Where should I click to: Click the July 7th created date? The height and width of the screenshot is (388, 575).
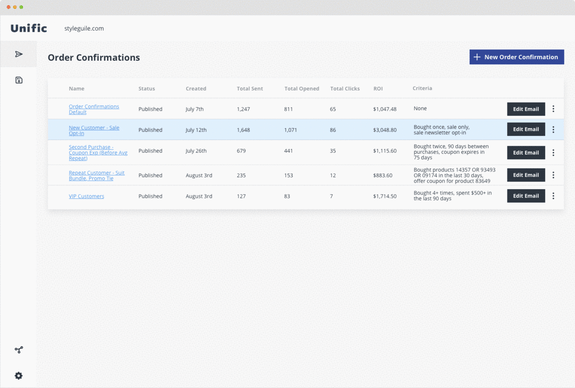click(194, 109)
